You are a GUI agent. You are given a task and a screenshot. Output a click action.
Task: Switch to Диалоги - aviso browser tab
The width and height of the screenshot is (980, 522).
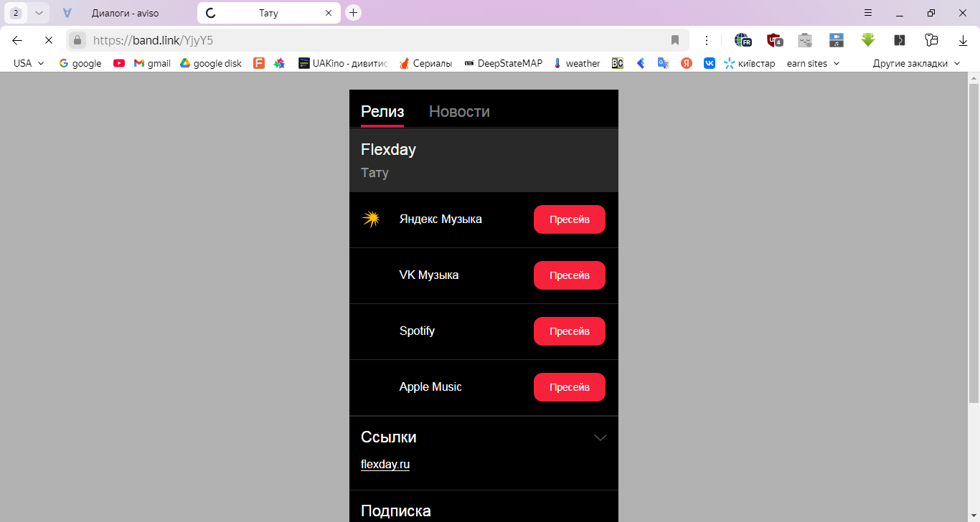[x=125, y=13]
